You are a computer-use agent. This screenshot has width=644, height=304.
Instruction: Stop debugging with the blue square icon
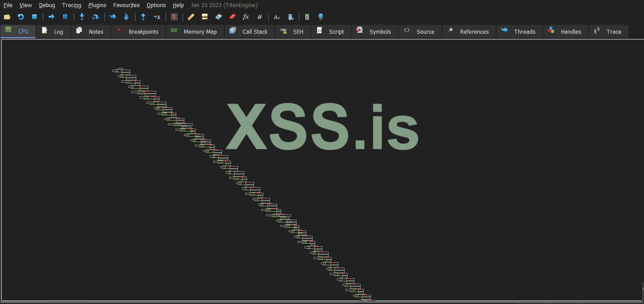point(34,17)
